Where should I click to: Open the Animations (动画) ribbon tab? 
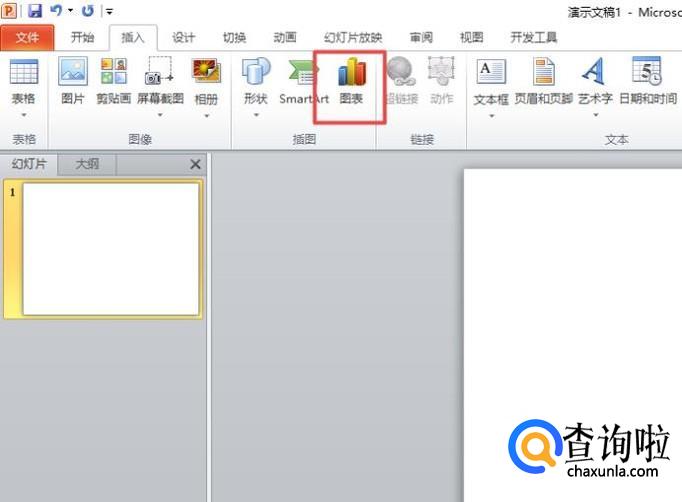click(285, 38)
